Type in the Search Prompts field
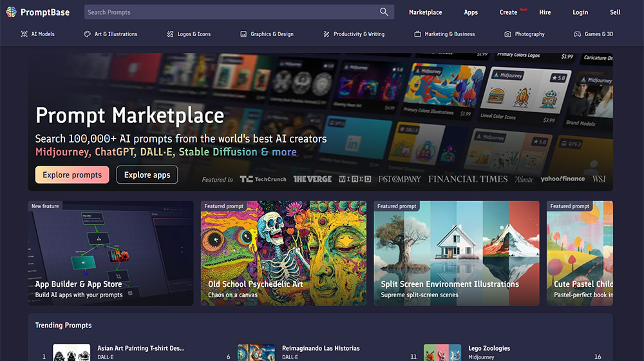 (x=232, y=12)
